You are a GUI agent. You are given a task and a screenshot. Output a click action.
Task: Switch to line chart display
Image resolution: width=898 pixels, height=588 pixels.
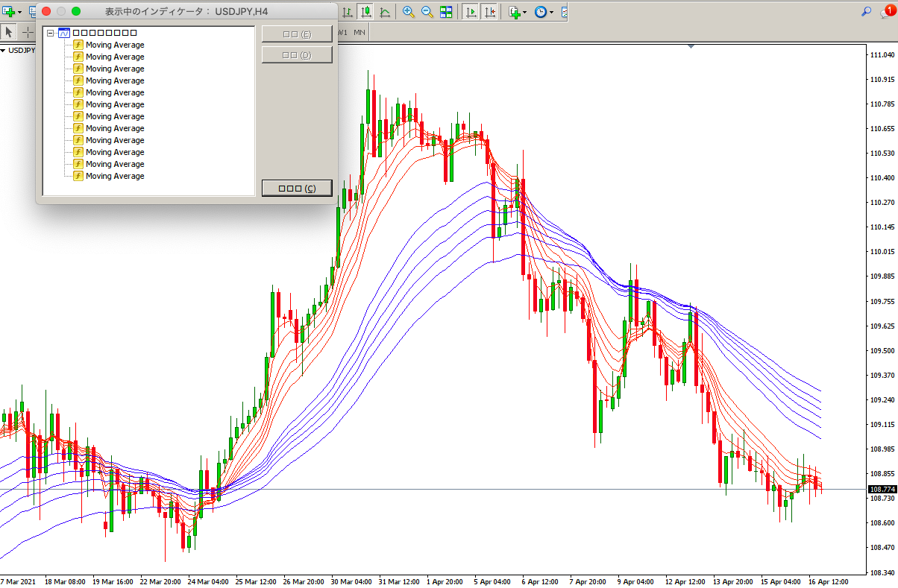pos(384,12)
